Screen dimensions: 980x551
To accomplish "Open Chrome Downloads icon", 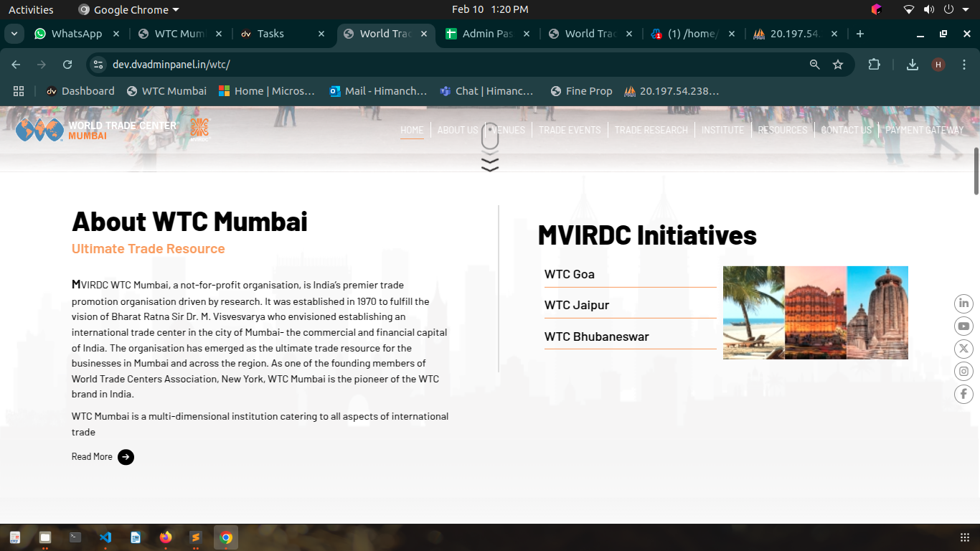I will (913, 65).
